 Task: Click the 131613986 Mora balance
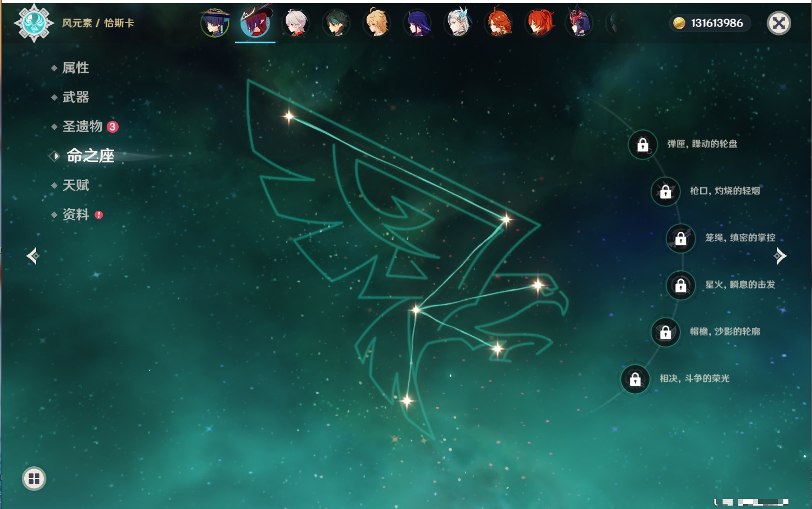coord(717,23)
